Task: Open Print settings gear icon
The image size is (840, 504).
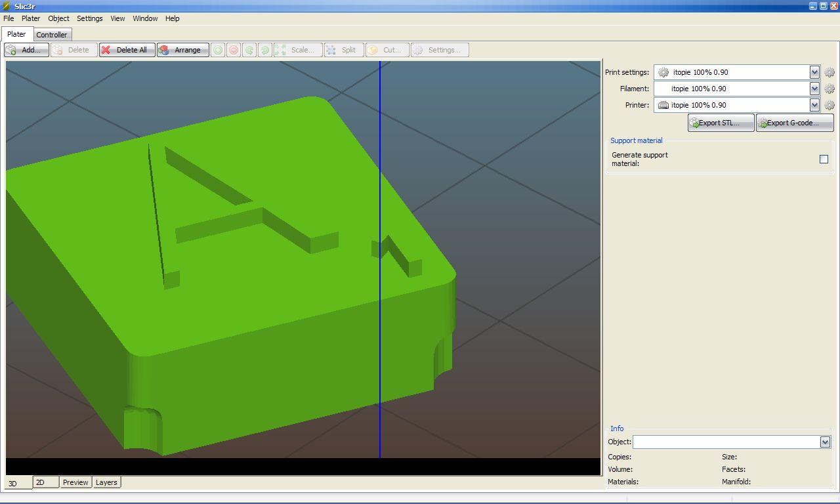Action: pyautogui.click(x=829, y=73)
